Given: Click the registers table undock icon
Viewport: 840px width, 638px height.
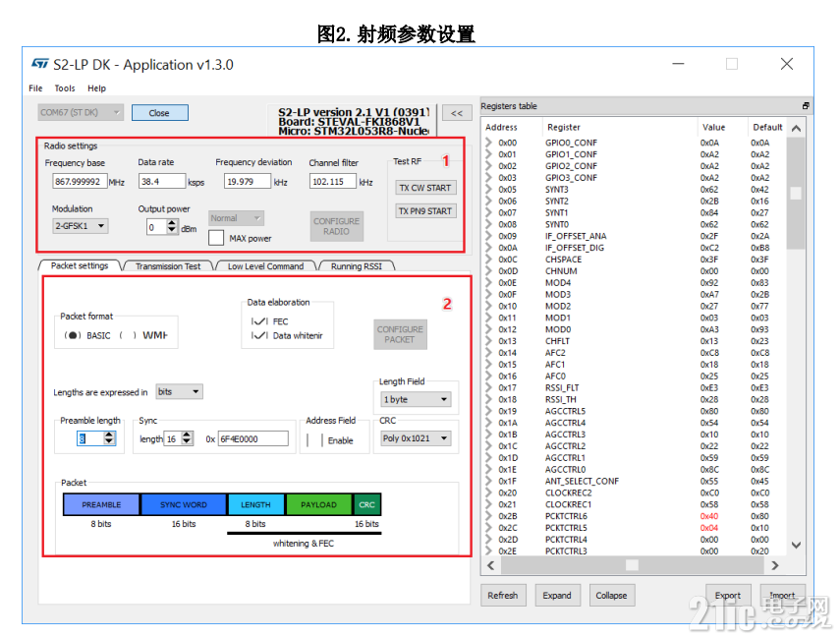Looking at the screenshot, I should [806, 105].
